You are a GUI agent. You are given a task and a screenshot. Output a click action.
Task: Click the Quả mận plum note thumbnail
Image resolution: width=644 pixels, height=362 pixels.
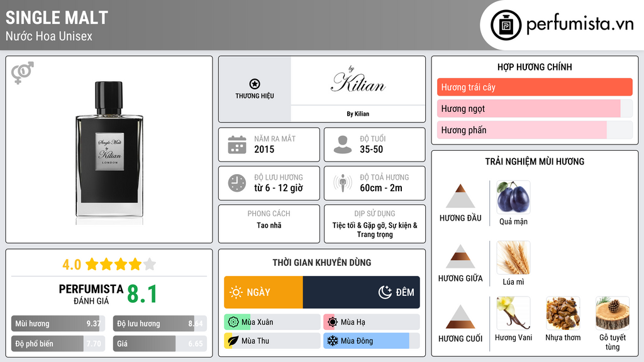pos(513,197)
